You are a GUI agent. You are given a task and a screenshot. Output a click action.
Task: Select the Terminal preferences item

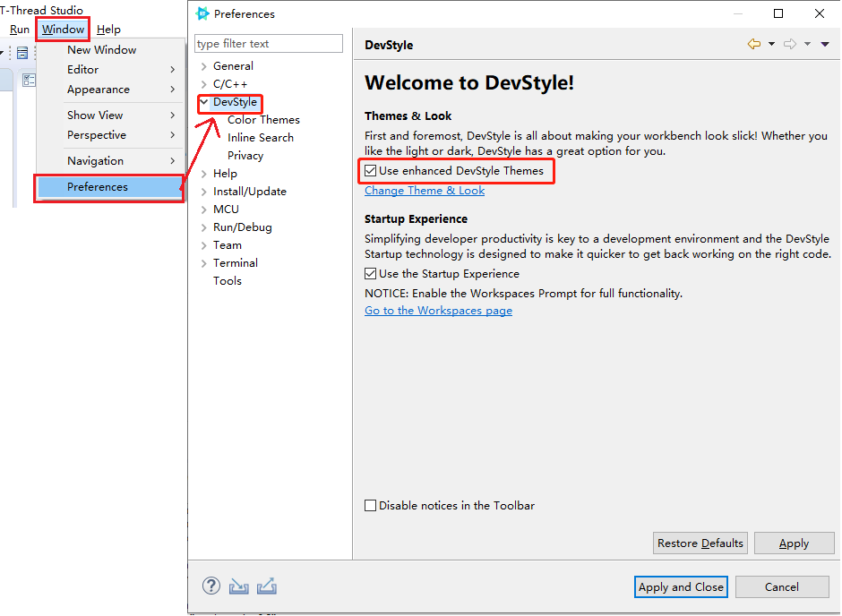click(236, 263)
